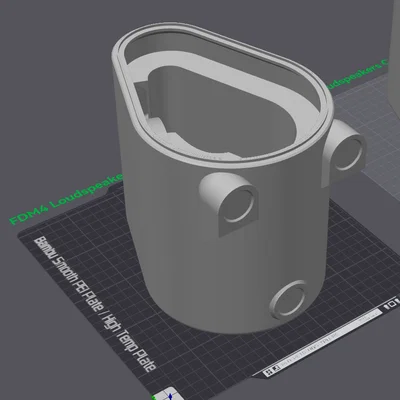Click the 'Bambu Smooth PEI Plate / High Temp Plate' label
400x400 pixels.
(x=95, y=304)
